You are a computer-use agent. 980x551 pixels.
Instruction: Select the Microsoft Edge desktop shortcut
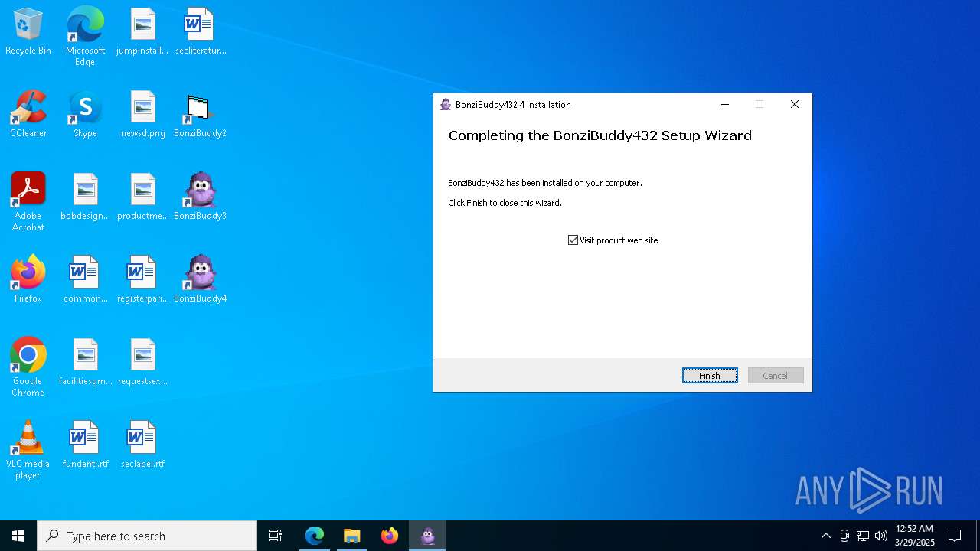[x=85, y=37]
